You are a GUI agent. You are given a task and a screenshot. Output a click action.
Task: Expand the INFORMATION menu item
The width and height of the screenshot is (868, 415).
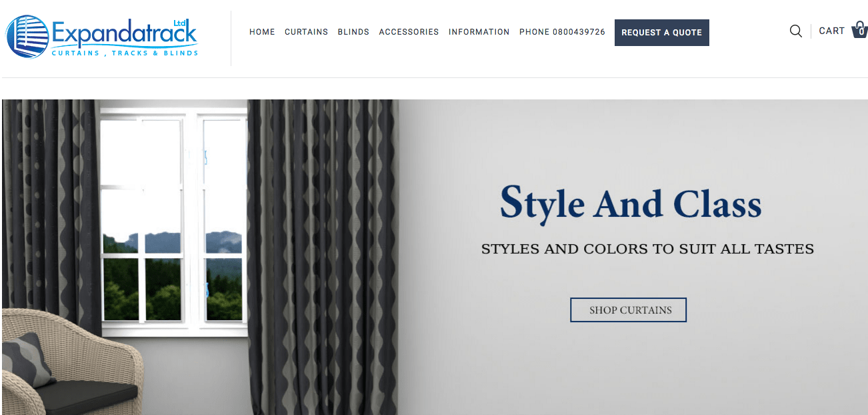point(479,32)
